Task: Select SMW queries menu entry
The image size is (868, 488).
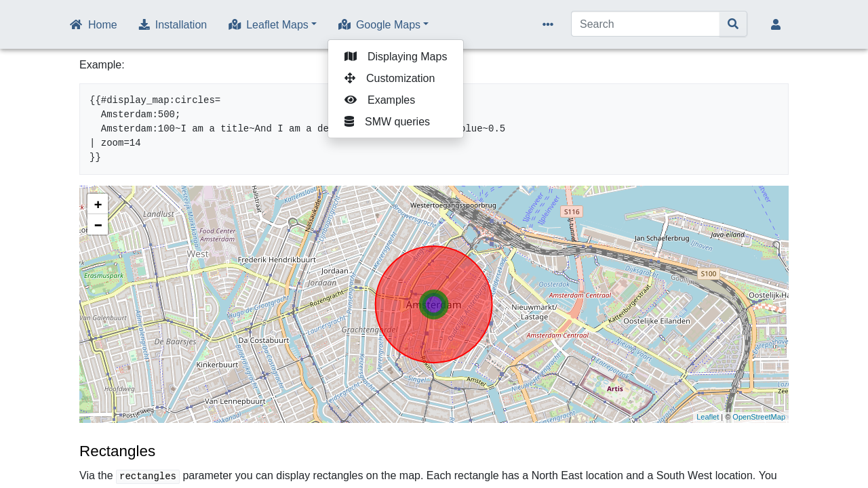Action: (395, 121)
